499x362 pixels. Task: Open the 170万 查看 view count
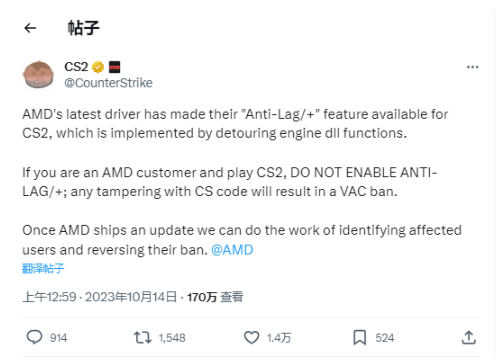click(215, 297)
